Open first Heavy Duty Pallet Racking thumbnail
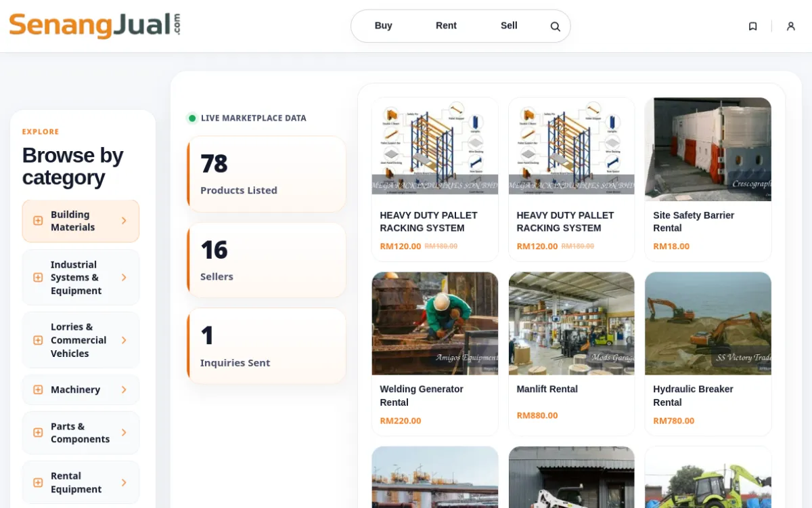Screen dimensions: 812x508 point(435,149)
